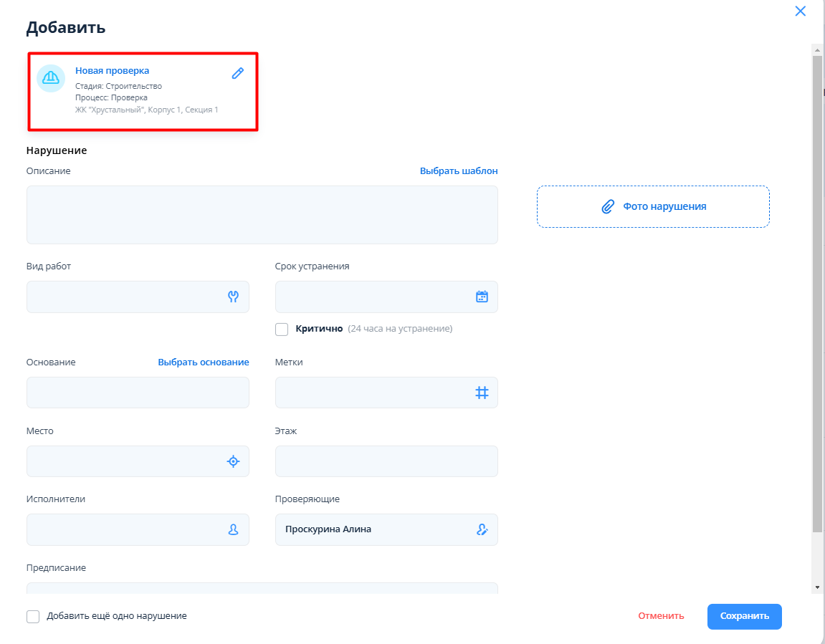Click the Выбрать основание link
This screenshot has width=825, height=644.
click(x=204, y=362)
